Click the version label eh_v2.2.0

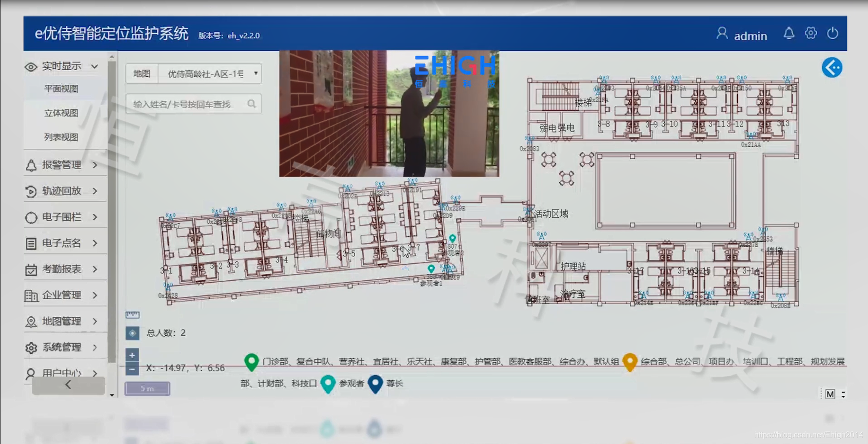coord(229,36)
